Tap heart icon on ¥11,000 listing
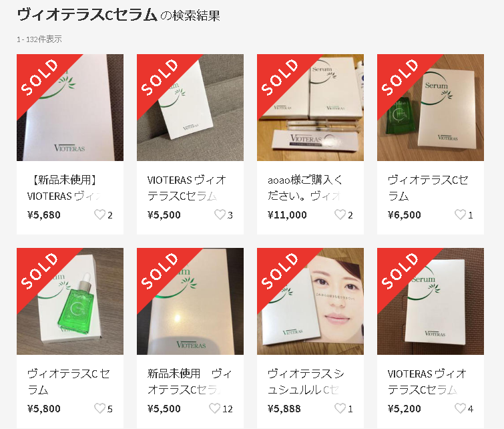This screenshot has width=504, height=429. [340, 214]
